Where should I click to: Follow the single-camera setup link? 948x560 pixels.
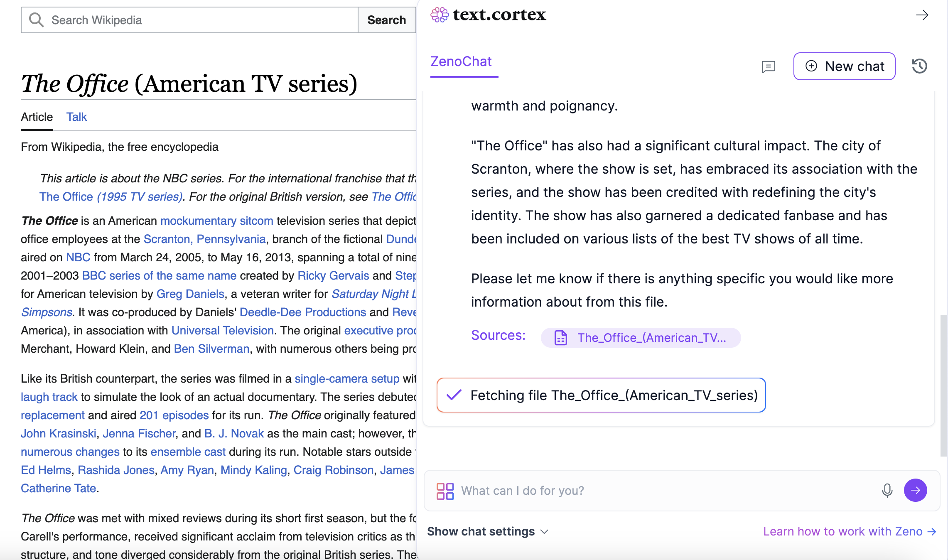point(347,378)
